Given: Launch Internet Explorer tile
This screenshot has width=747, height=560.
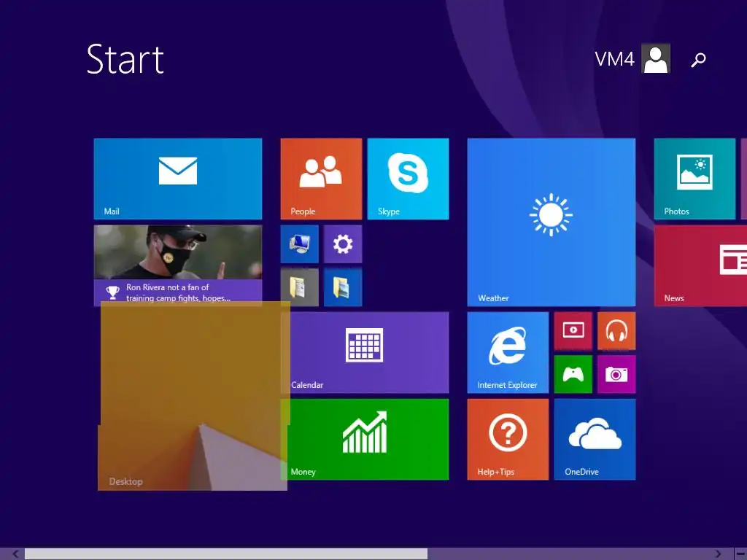Looking at the screenshot, I should click(x=508, y=352).
